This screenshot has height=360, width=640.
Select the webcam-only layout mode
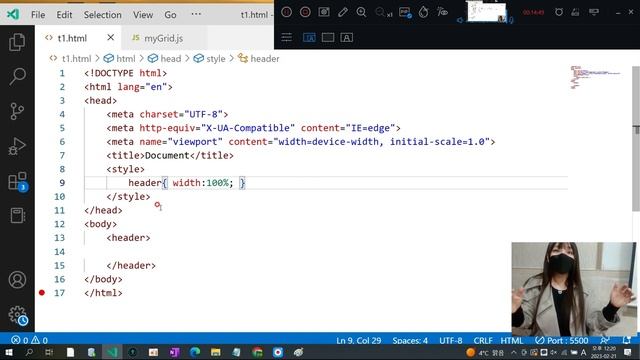tap(347, 38)
